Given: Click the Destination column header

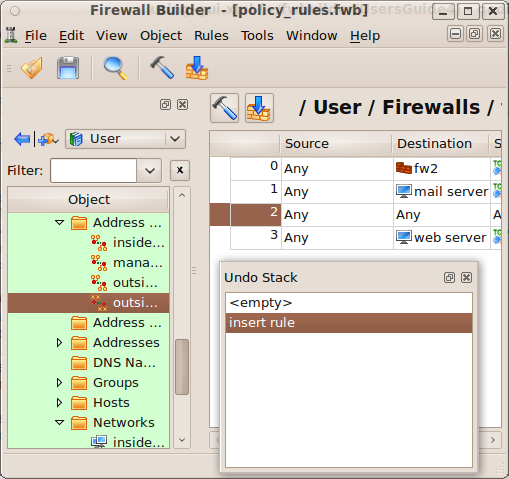Looking at the screenshot, I should click(440, 144).
